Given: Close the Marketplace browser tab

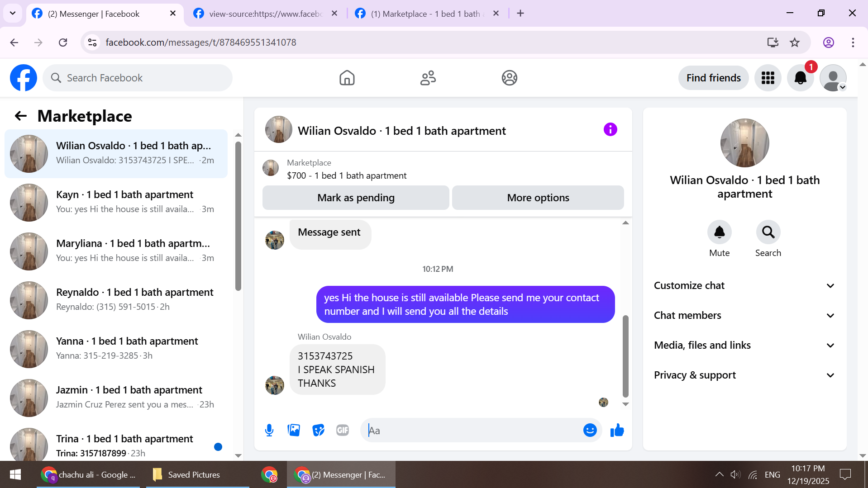Looking at the screenshot, I should 496,14.
